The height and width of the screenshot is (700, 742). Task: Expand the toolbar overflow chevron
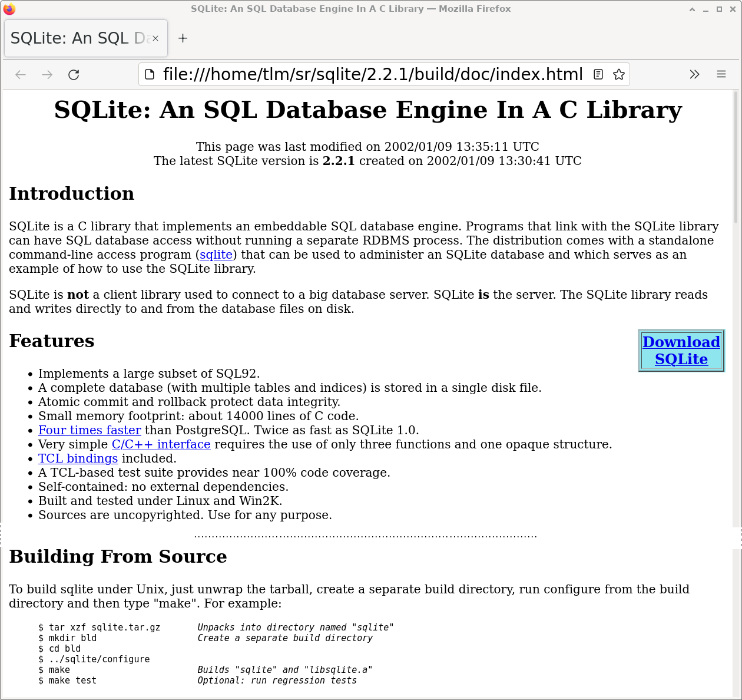pos(694,74)
